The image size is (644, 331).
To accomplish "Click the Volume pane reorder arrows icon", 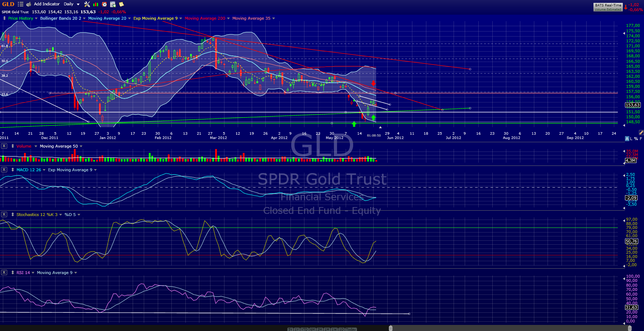I will point(13,146).
